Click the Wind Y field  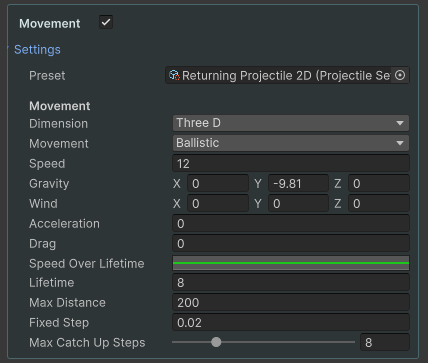[298, 204]
